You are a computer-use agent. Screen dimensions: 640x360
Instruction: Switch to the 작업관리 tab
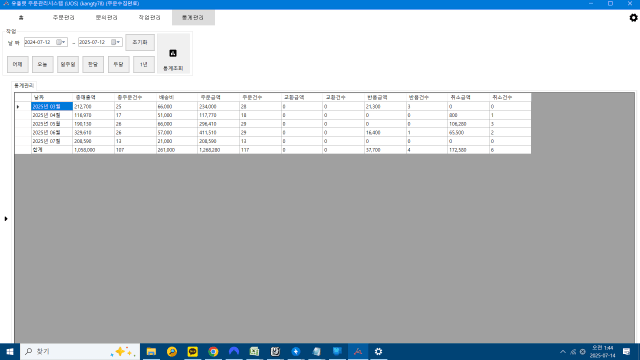coord(149,18)
